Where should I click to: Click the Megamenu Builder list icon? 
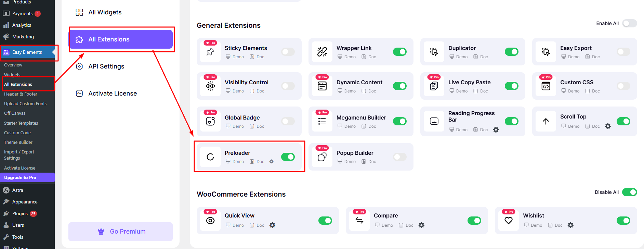click(322, 121)
